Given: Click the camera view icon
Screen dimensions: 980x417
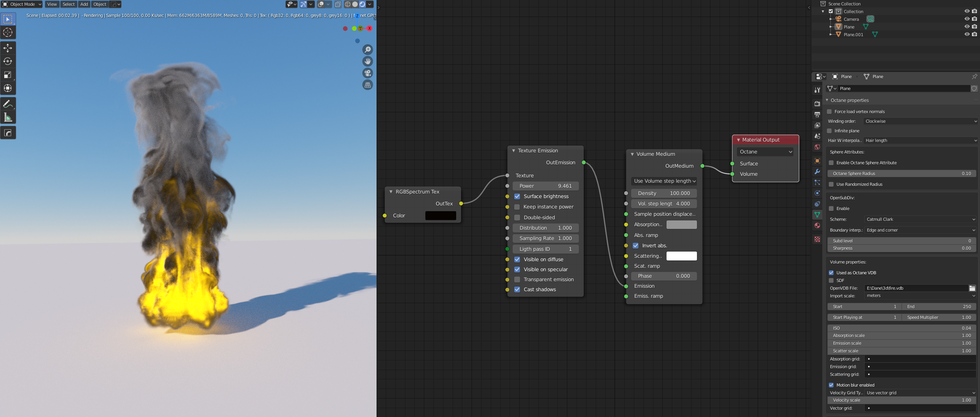Looking at the screenshot, I should point(368,73).
